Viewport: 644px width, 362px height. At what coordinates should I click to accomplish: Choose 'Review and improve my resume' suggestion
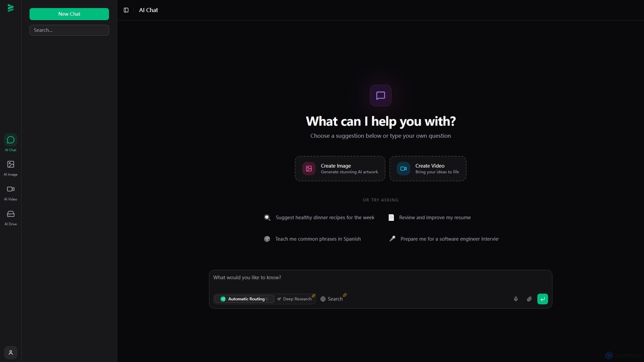click(430, 218)
